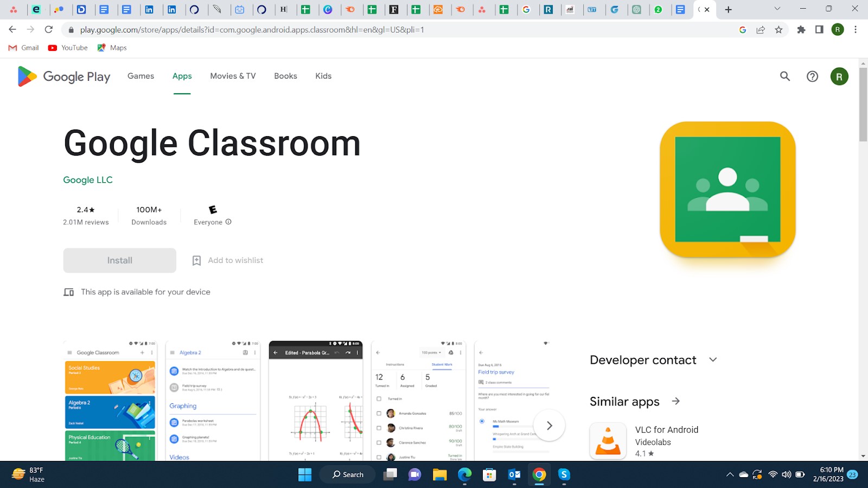Click the next screenshot carousel arrow
868x488 pixels.
549,426
